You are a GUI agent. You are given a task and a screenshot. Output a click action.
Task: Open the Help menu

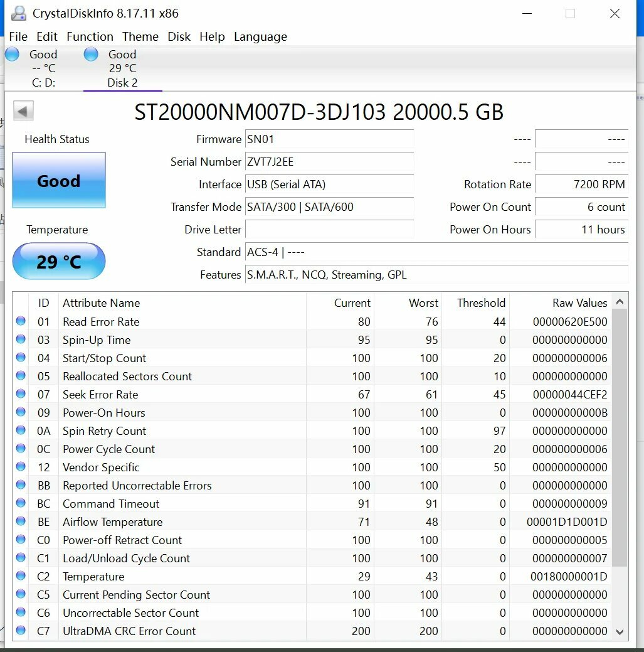212,36
